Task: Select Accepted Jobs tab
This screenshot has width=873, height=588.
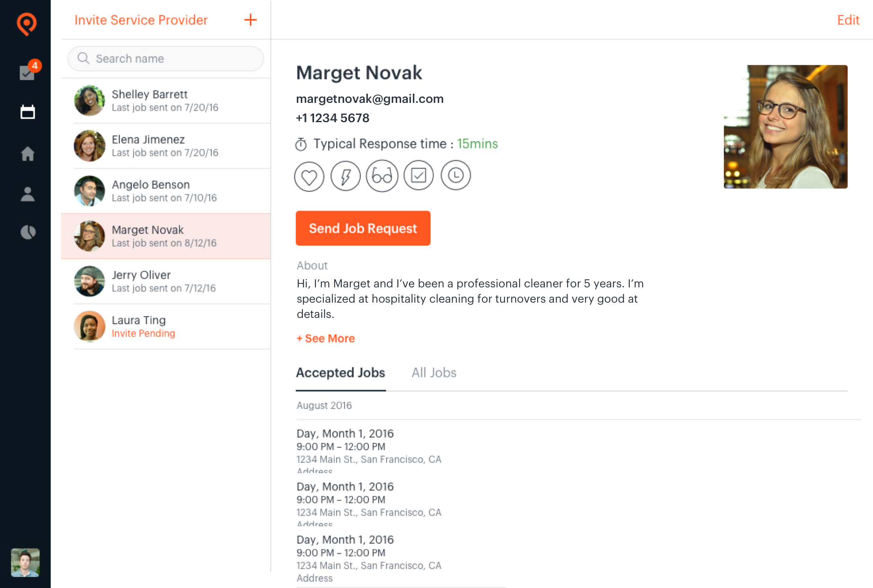Action: click(x=340, y=373)
